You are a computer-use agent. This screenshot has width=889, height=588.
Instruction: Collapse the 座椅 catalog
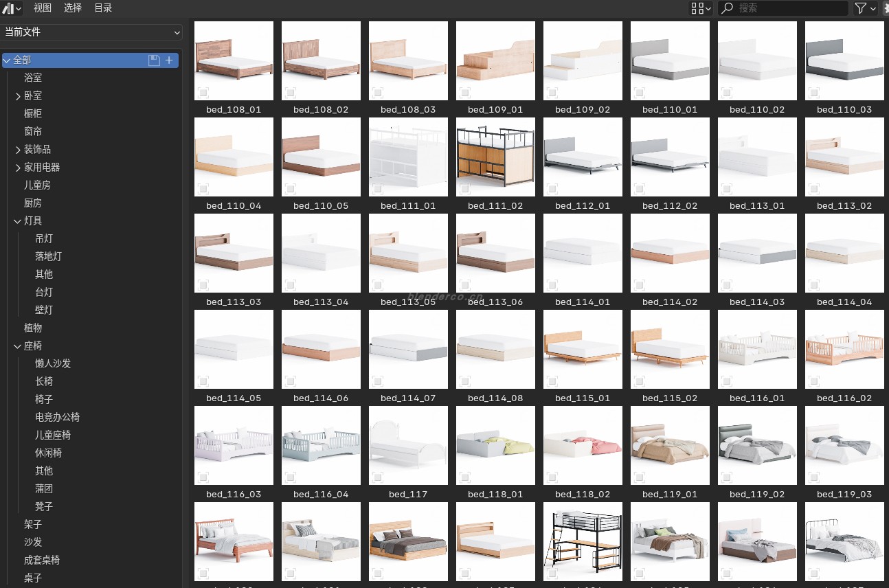[18, 346]
